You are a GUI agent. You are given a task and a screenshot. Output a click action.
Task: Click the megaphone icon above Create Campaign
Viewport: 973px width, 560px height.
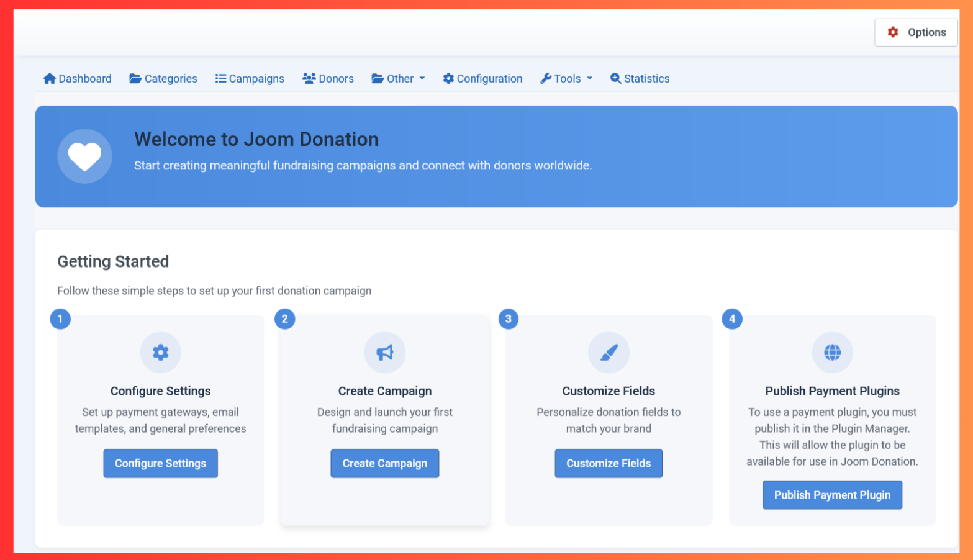tap(384, 353)
